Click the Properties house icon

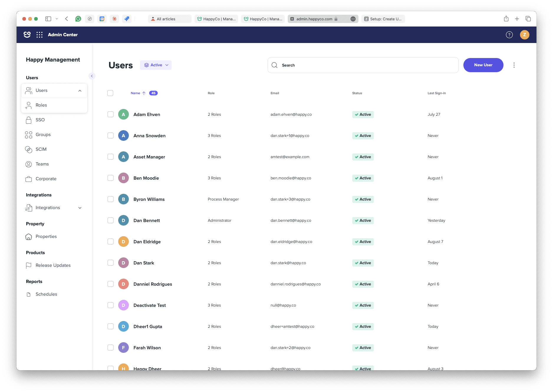29,236
